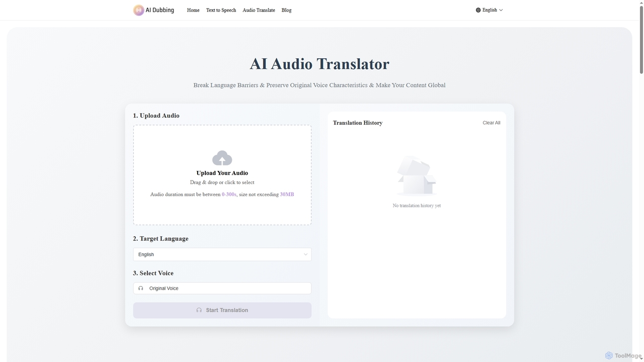Click the "1. Upload Audio" label
The width and height of the screenshot is (644, 362).
pyautogui.click(x=156, y=116)
